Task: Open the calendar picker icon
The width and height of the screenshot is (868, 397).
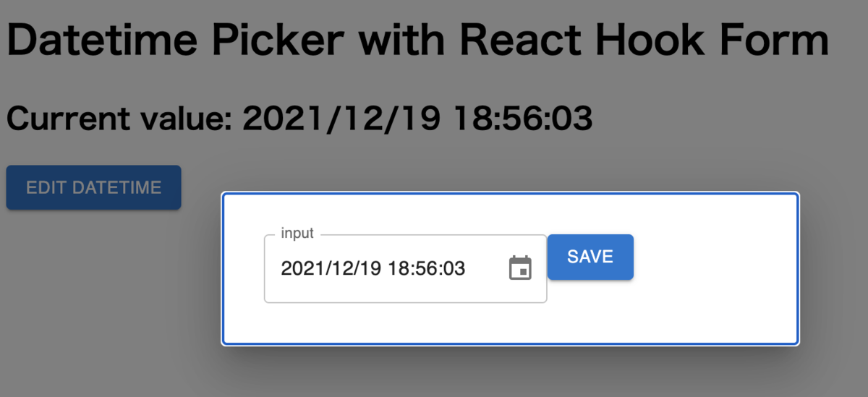Action: click(520, 268)
